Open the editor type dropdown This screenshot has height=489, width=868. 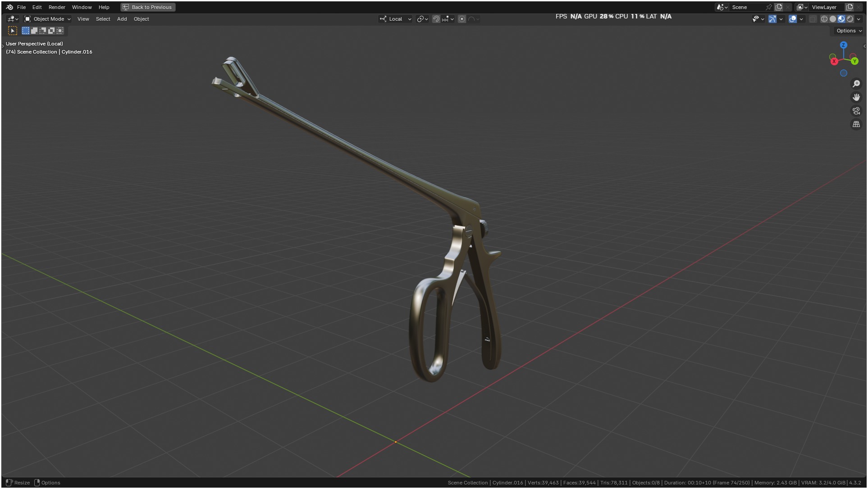pos(13,19)
